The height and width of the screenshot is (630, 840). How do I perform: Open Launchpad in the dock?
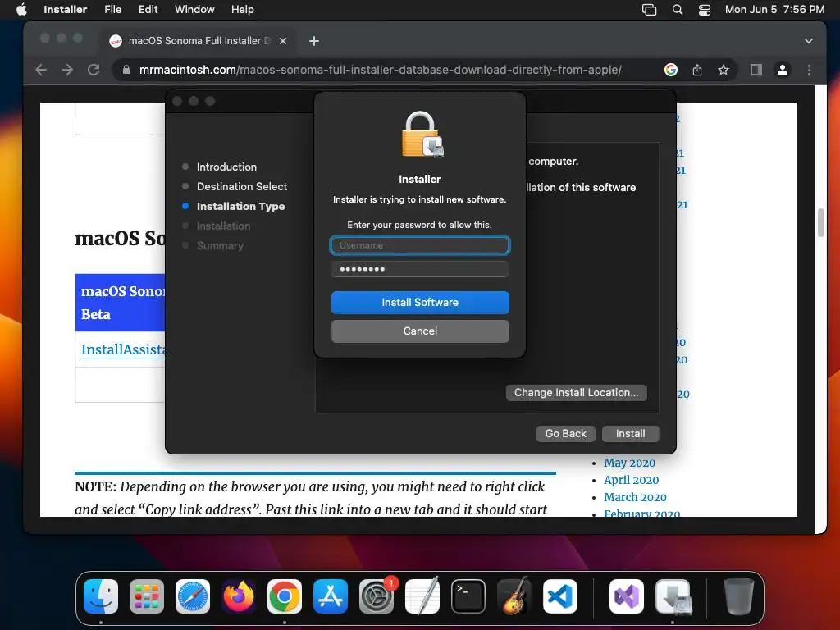[x=147, y=596]
